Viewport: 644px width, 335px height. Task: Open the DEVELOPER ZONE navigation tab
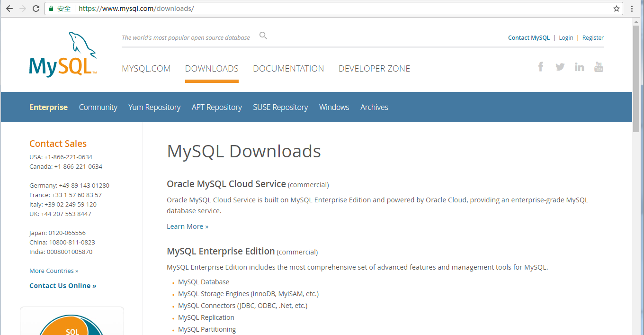coord(374,68)
